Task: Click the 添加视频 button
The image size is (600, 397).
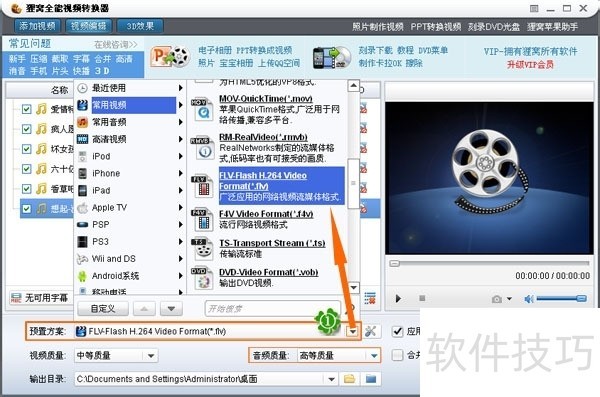Action: pyautogui.click(x=38, y=26)
